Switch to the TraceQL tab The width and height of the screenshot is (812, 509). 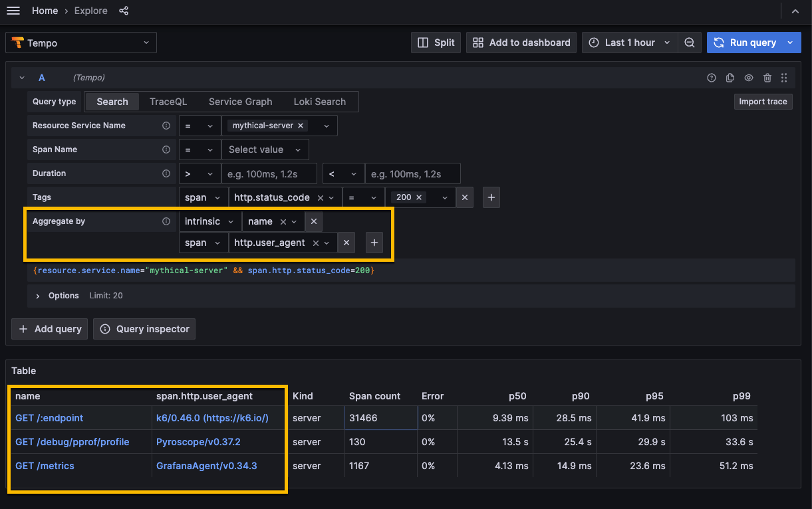[x=168, y=101]
